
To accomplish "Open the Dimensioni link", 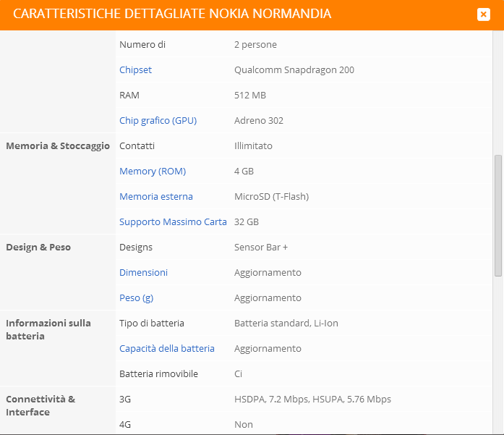I will click(x=143, y=273).
